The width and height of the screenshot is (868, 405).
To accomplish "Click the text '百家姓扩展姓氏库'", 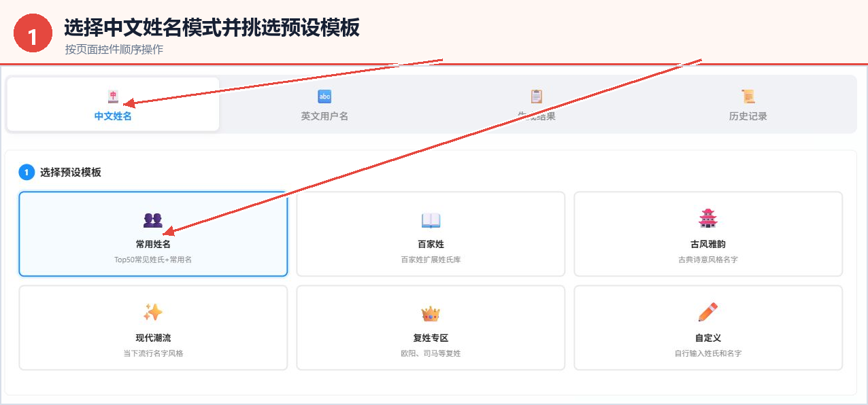I will click(x=431, y=260).
